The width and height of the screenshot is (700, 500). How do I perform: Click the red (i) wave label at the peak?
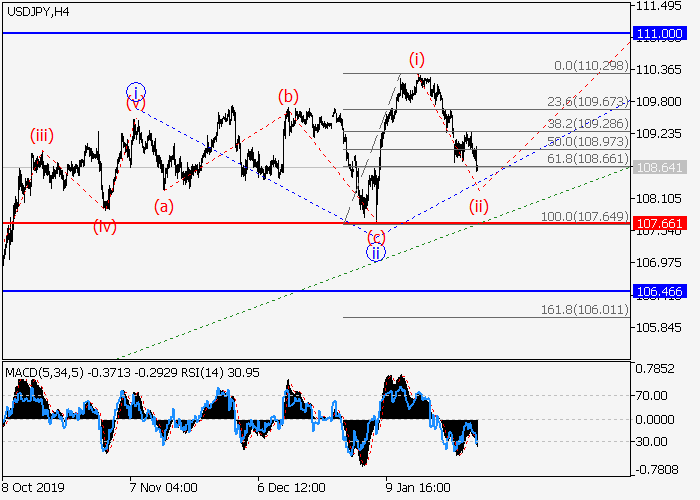pyautogui.click(x=415, y=57)
